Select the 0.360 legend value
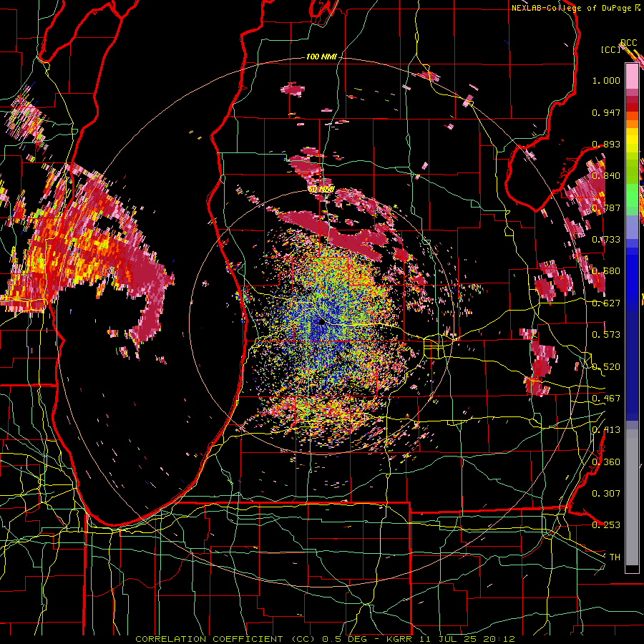The image size is (644, 644). (606, 462)
